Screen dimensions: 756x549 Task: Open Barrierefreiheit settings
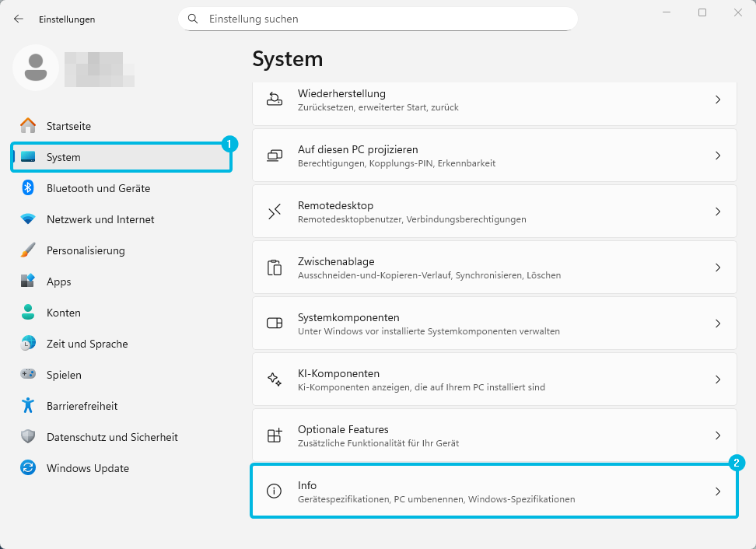(121, 406)
